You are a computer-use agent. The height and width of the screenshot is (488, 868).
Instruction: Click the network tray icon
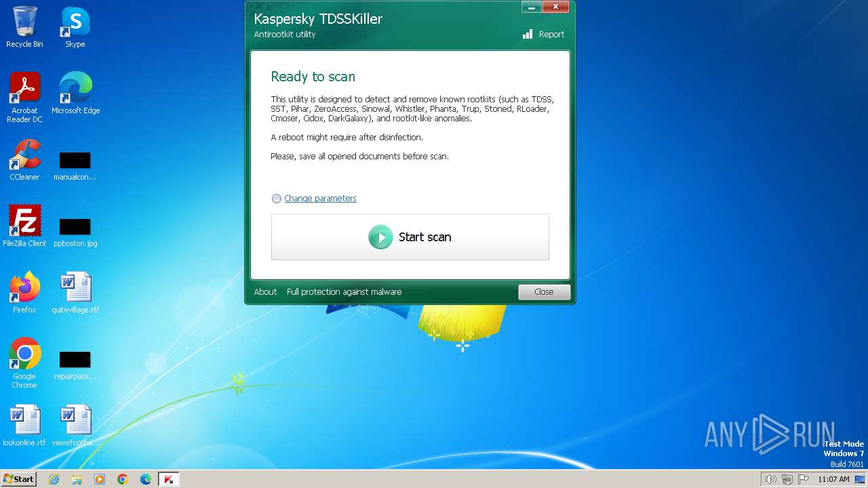787,479
